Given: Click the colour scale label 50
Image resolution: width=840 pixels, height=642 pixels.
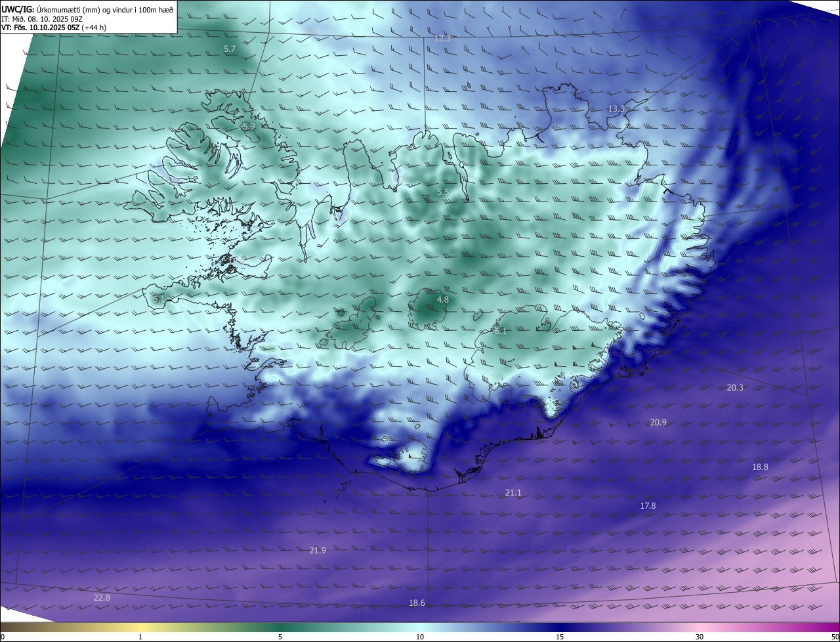Looking at the screenshot, I should tap(835, 637).
